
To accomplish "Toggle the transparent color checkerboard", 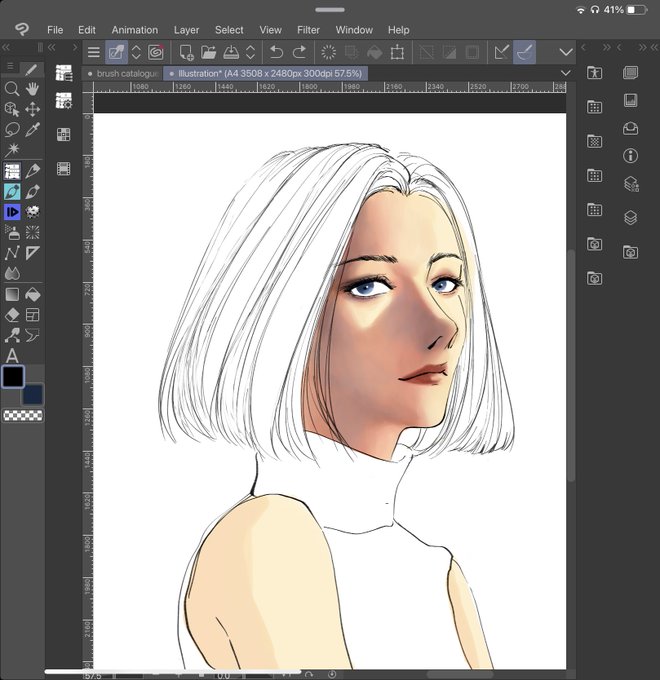I will (23, 415).
